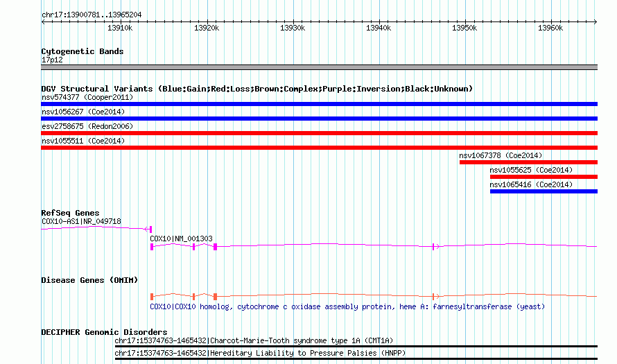This screenshot has width=617, height=364.
Task: Select the nsv1067378 (Coe2014) label
Action: coord(501,155)
